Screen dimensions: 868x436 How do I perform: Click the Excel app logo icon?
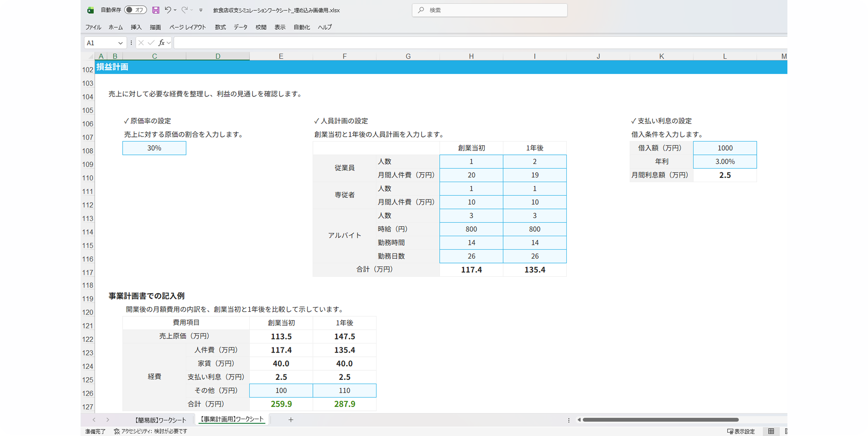pos(91,10)
